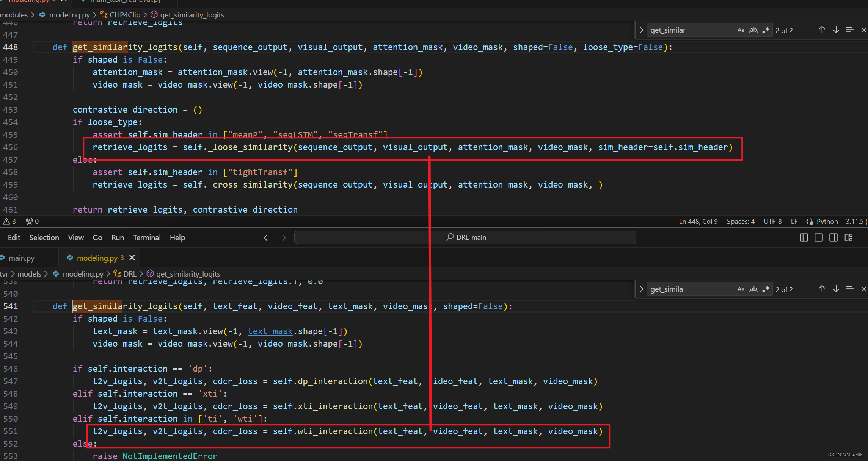Image resolution: width=868 pixels, height=461 pixels.
Task: Click 'contrastive_direction = ()' on line 453
Action: tap(137, 110)
